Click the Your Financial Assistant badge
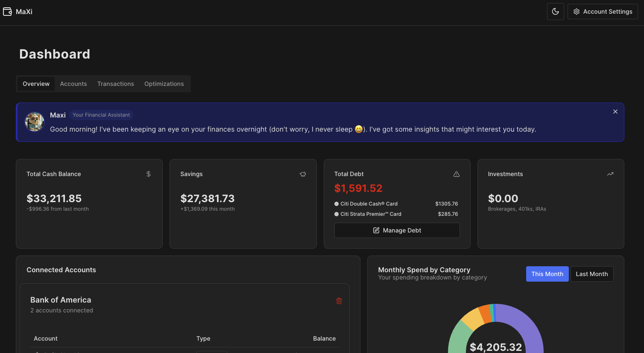 101,115
